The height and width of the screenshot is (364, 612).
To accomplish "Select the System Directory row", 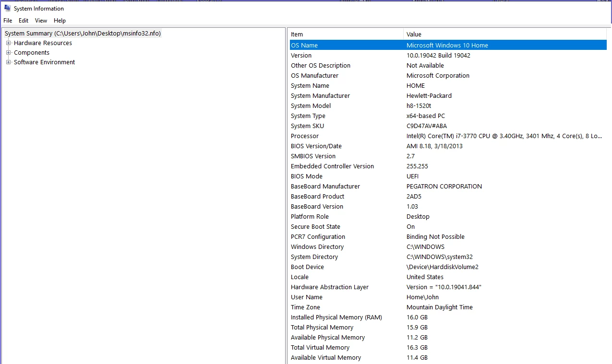I will point(448,257).
